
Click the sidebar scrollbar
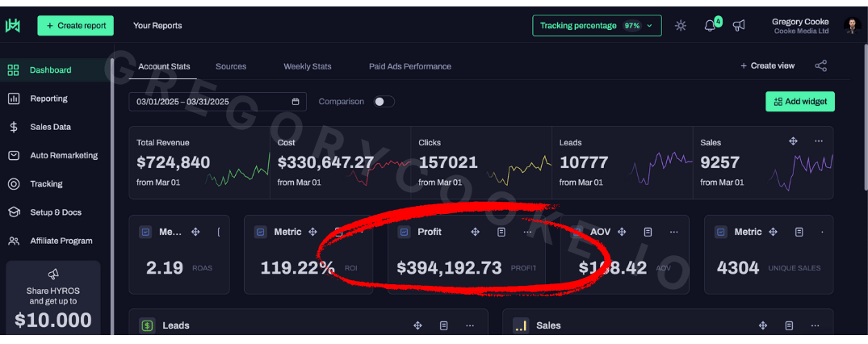112,196
